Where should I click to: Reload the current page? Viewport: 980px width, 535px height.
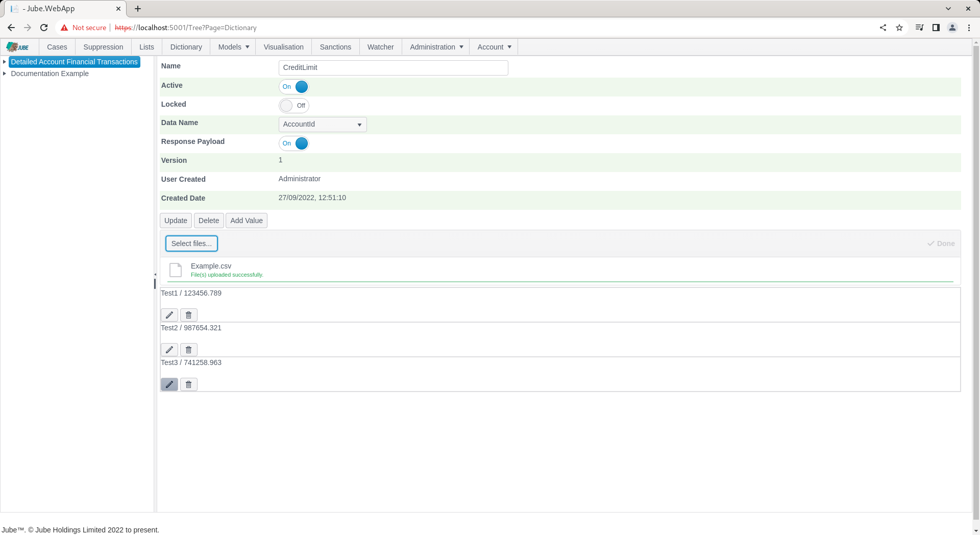[x=44, y=28]
